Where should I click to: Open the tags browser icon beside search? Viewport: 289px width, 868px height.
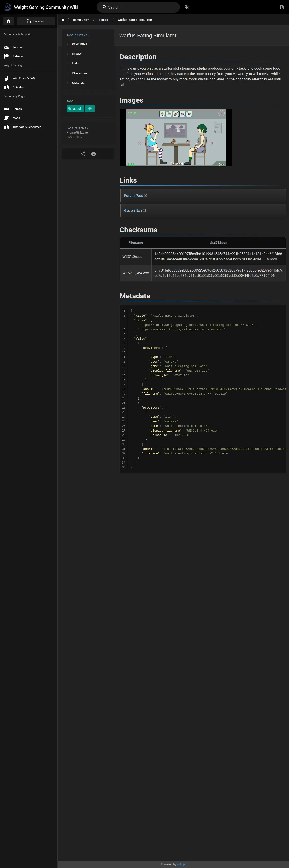(187, 7)
